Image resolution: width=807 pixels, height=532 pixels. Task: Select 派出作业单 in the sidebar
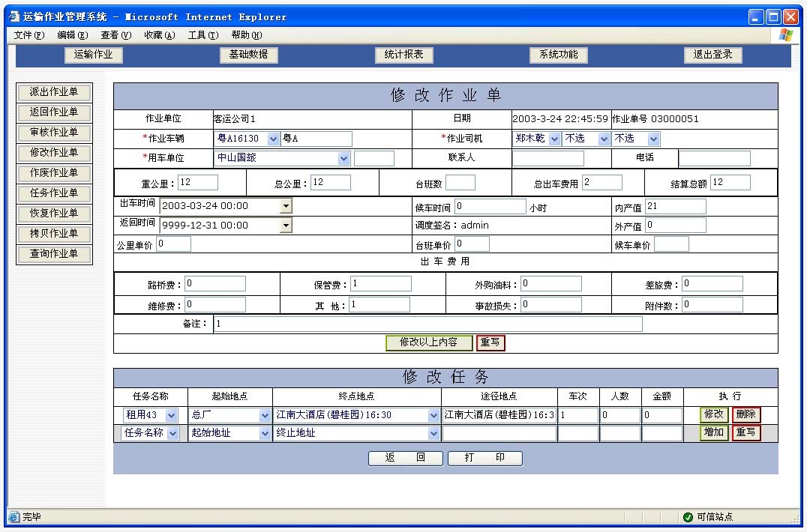point(54,92)
